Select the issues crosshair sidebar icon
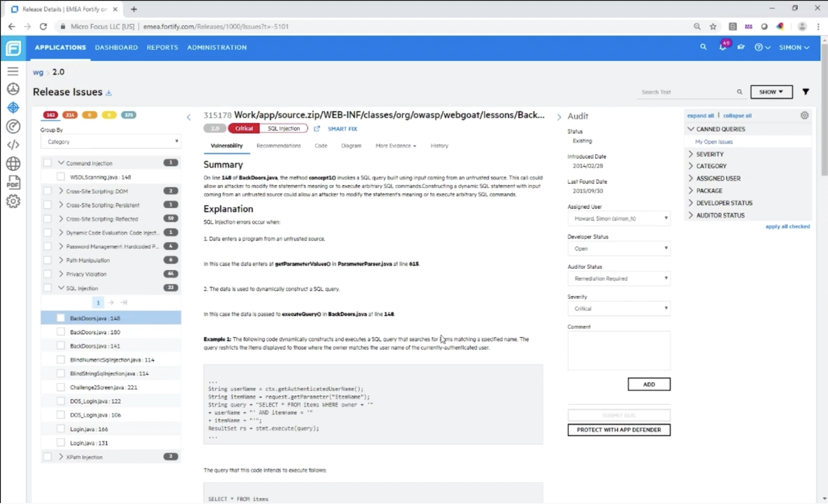828x504 pixels. point(13,107)
